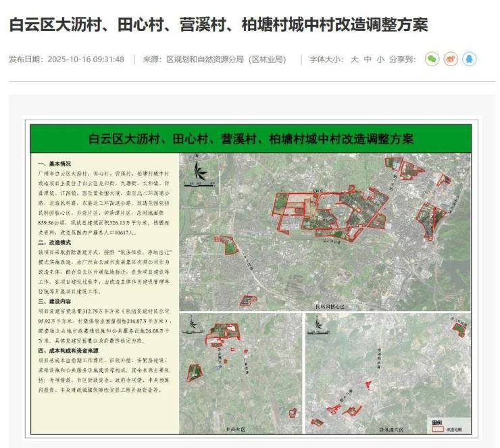Share article to Weibo

(x=451, y=59)
